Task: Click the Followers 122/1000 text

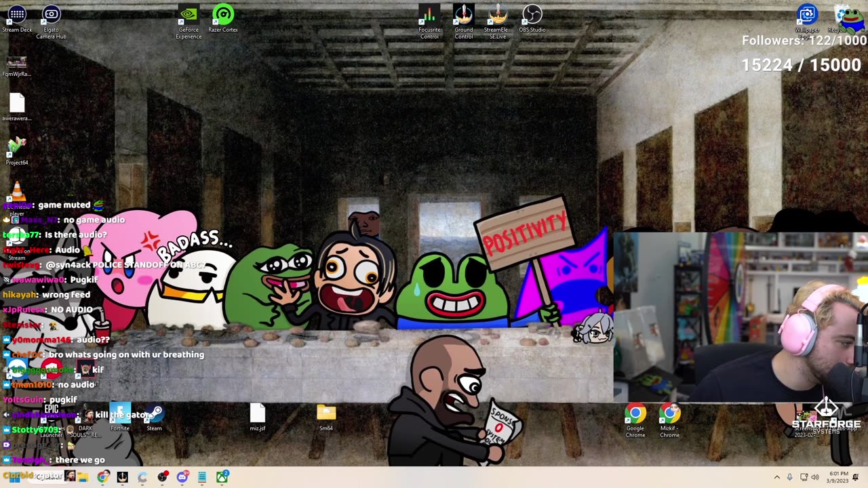Action: (x=804, y=41)
